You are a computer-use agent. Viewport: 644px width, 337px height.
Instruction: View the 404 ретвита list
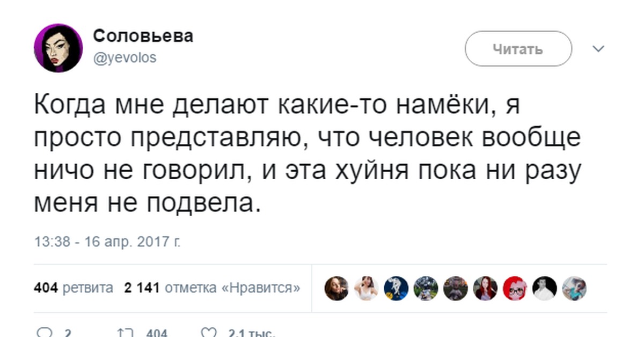[x=74, y=288]
